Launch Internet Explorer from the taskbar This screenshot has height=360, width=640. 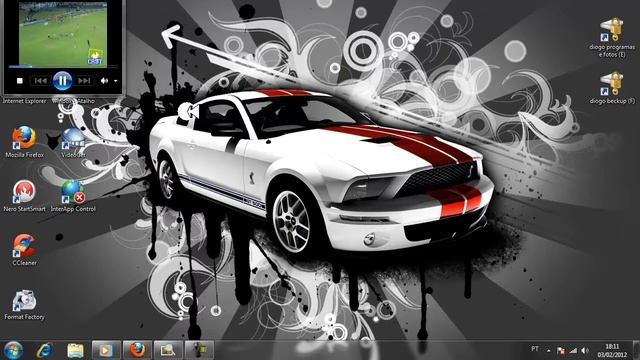[x=44, y=350]
